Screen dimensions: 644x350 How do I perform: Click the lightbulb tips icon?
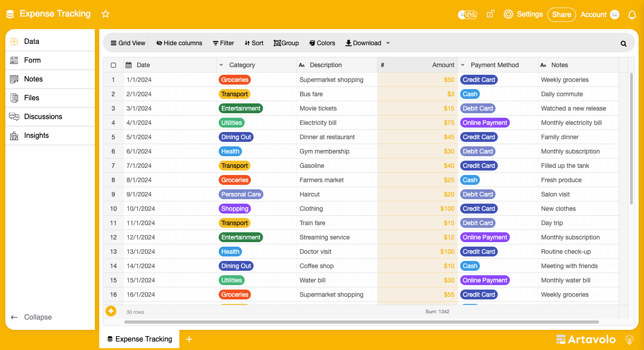tap(630, 339)
